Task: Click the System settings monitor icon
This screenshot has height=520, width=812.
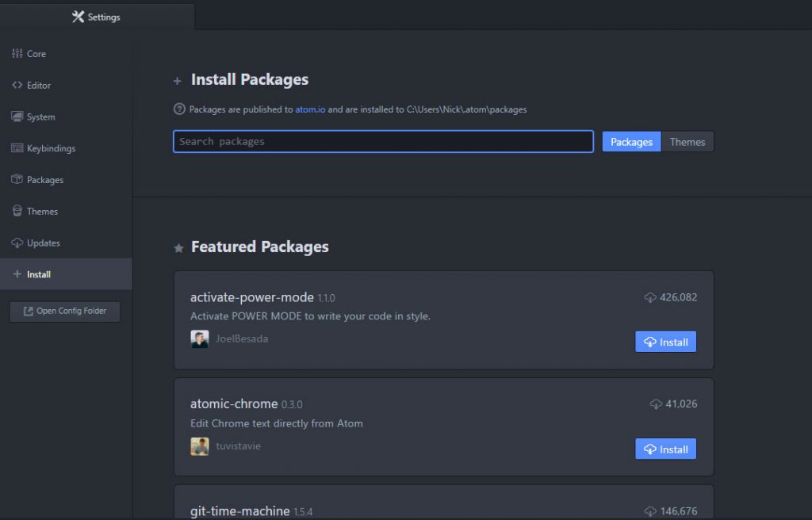Action: [17, 117]
